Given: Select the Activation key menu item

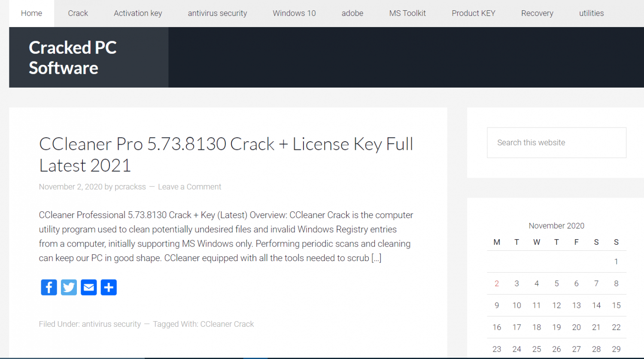Looking at the screenshot, I should [x=138, y=13].
